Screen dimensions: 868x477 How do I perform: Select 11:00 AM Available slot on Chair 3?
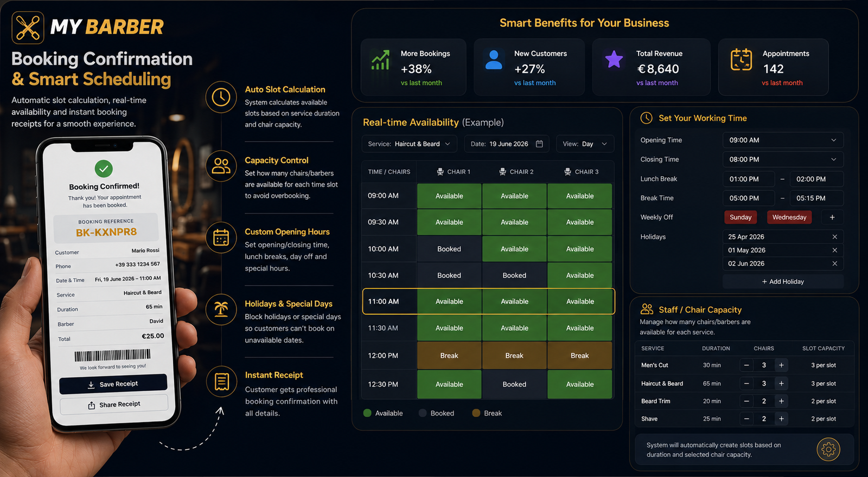[580, 301]
